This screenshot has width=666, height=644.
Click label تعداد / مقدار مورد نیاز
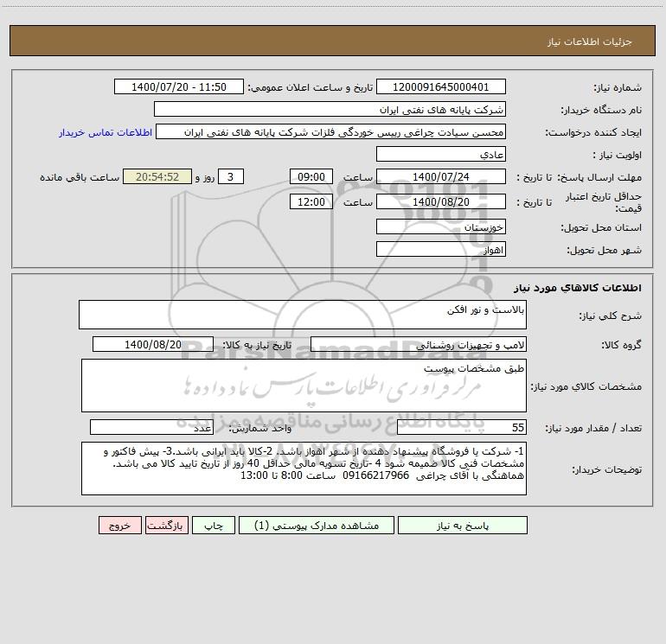[593, 429]
